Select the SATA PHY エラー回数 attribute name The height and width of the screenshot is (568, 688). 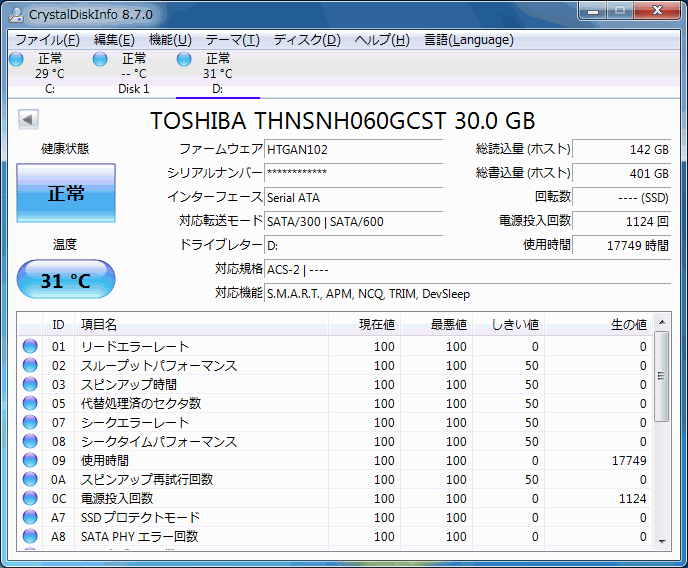click(140, 536)
